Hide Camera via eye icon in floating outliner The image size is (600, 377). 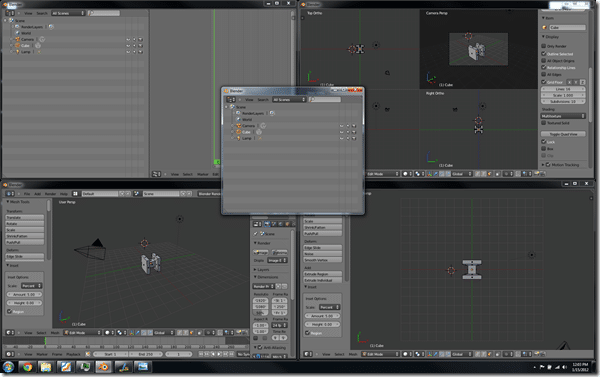pyautogui.click(x=341, y=126)
